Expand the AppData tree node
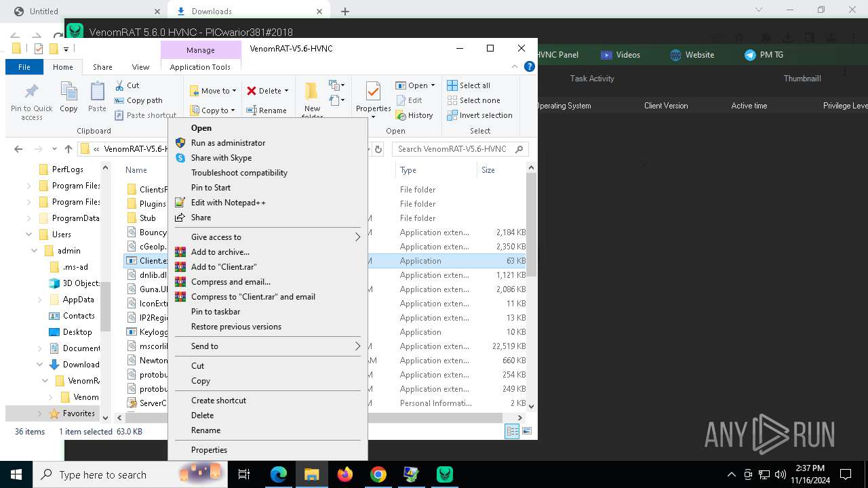This screenshot has height=488, width=868. [39, 300]
